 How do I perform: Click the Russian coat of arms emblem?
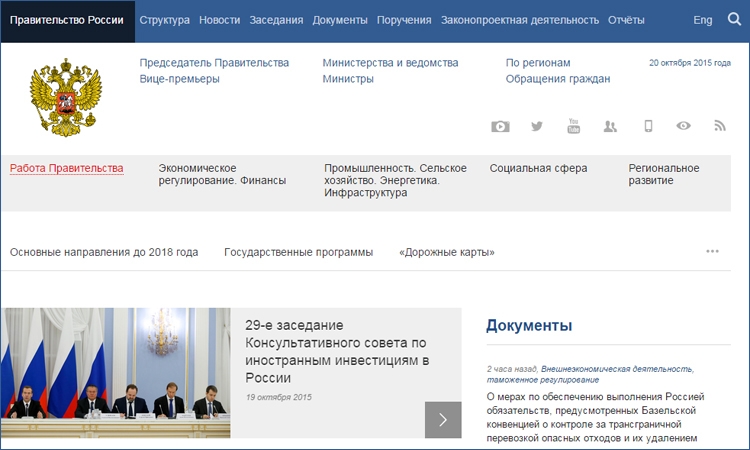tap(66, 98)
